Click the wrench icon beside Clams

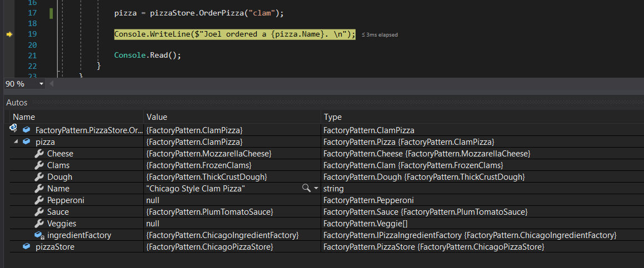click(39, 165)
